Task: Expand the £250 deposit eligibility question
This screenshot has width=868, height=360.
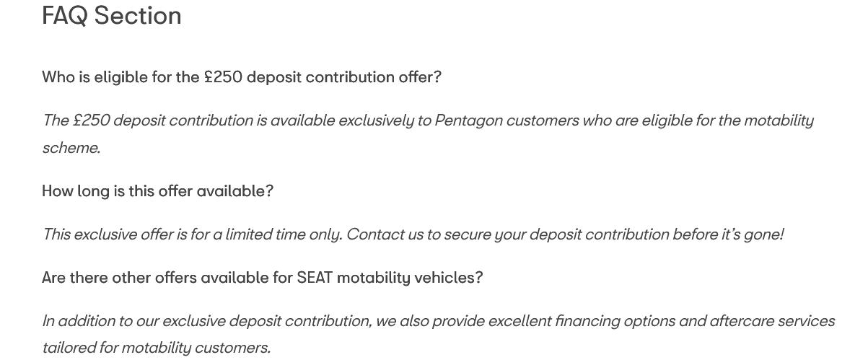Action: point(241,77)
